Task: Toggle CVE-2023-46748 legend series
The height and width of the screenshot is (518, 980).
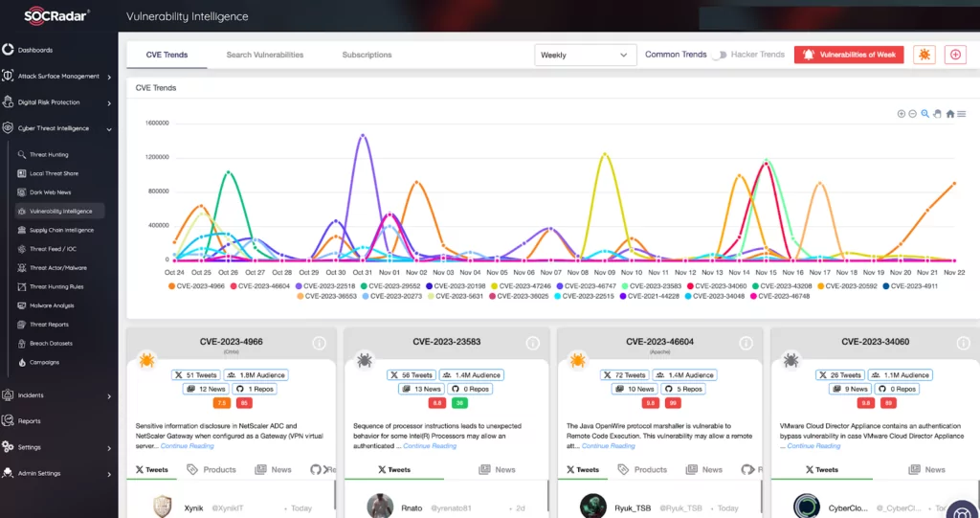Action: (779, 296)
